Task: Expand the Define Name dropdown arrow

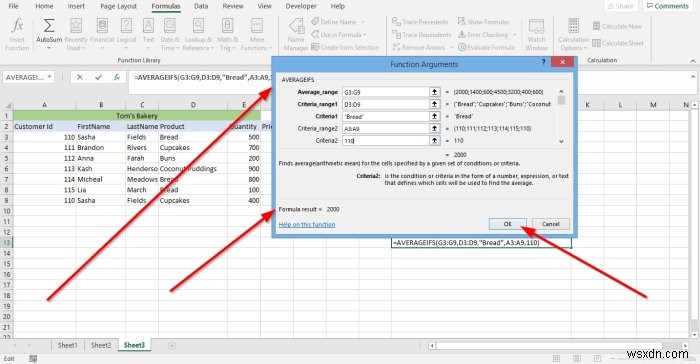Action: point(363,22)
